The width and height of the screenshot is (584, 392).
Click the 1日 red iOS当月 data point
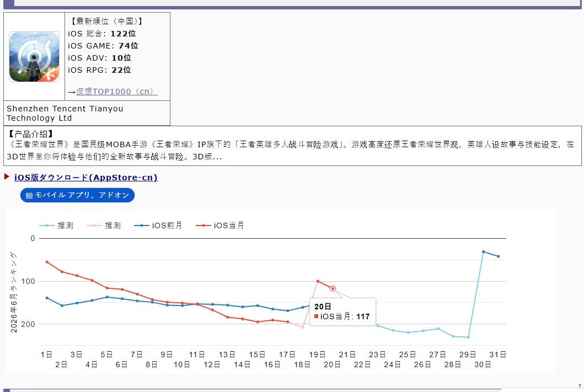pyautogui.click(x=47, y=262)
